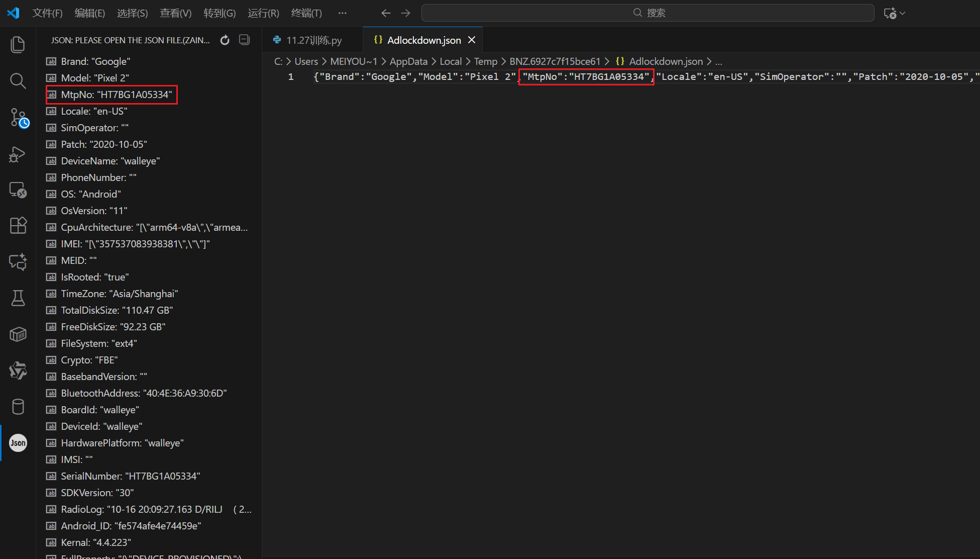Select the SerialNumber item in JSON tree
This screenshot has width=980, height=559.
[x=130, y=476]
